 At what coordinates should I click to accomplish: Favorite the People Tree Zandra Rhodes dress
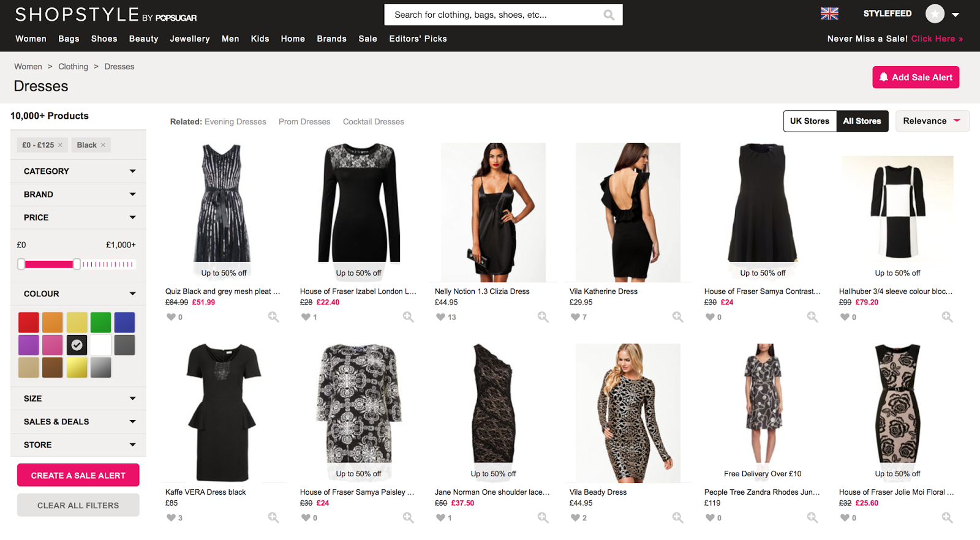point(710,518)
